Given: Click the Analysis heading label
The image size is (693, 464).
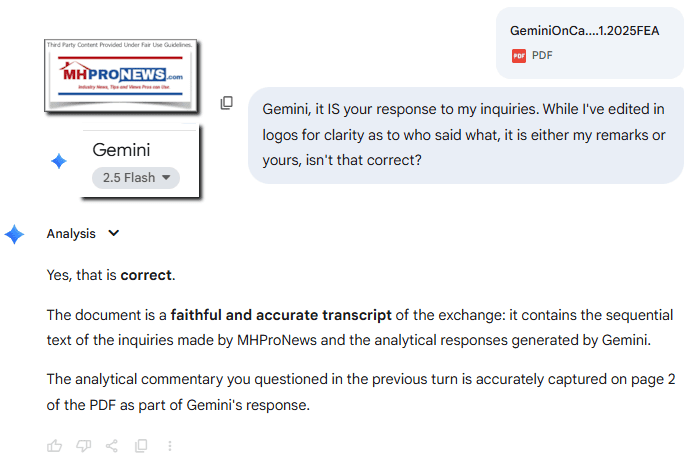Looking at the screenshot, I should click(x=71, y=234).
